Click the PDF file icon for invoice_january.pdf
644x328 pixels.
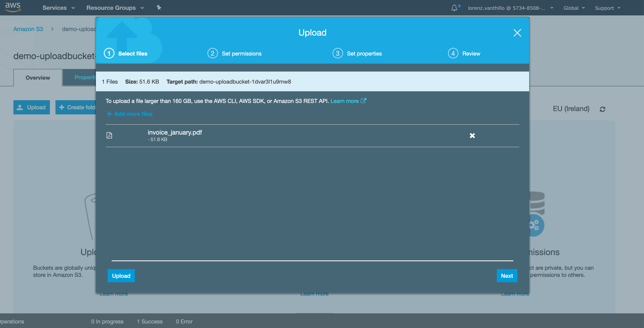coord(109,136)
